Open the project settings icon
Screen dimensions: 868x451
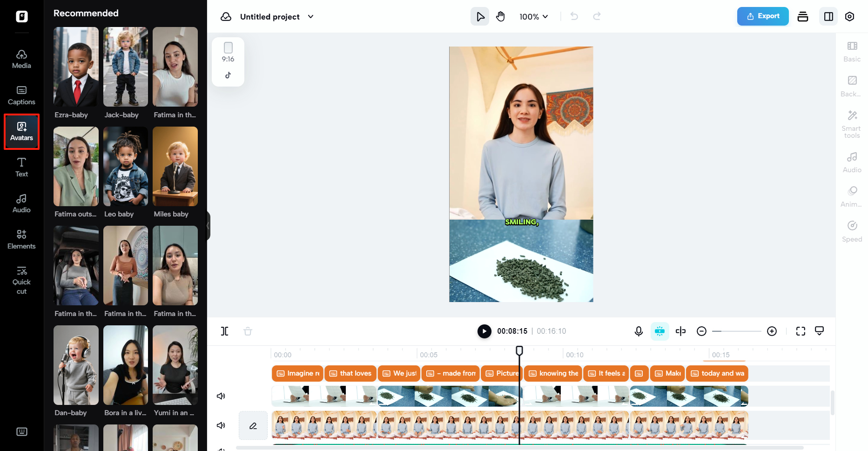849,17
